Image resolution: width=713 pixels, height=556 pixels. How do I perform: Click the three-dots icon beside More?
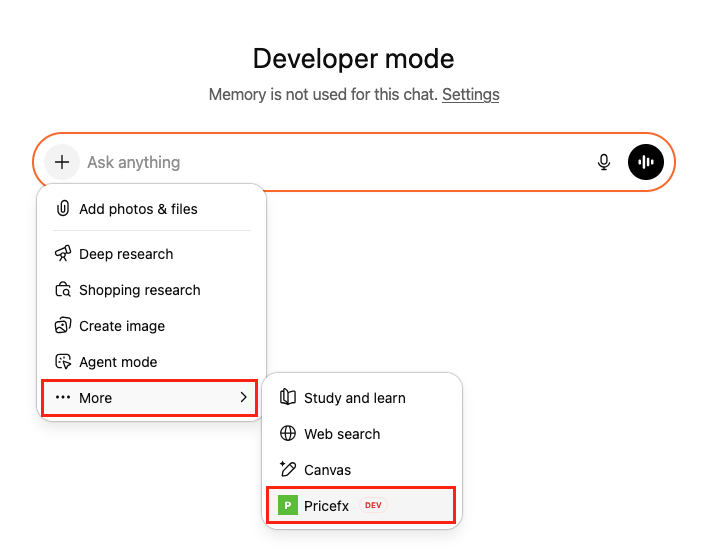tap(63, 398)
